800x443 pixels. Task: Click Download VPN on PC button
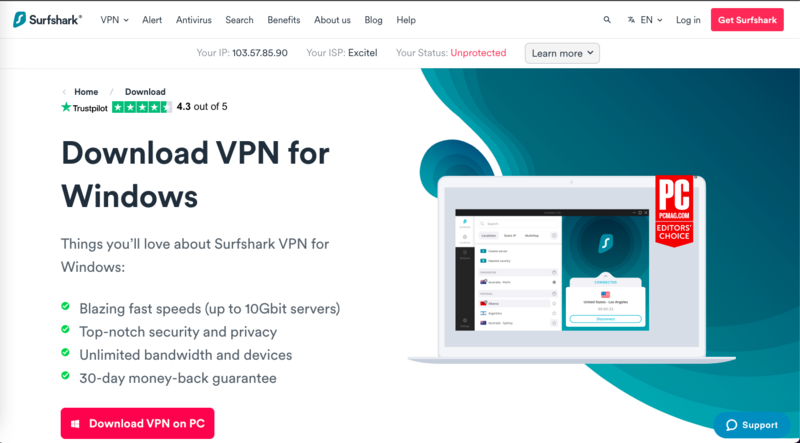click(137, 424)
